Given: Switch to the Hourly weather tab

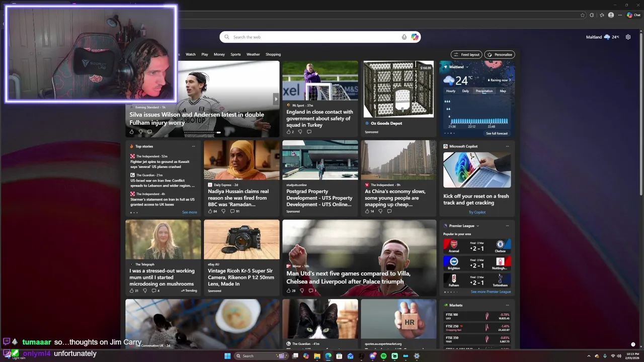Looking at the screenshot, I should [451, 91].
